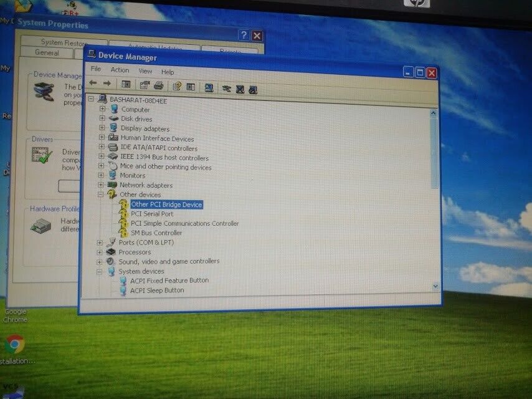The width and height of the screenshot is (532, 399).
Task: Expand the Human Interface Devices node
Action: [102, 137]
